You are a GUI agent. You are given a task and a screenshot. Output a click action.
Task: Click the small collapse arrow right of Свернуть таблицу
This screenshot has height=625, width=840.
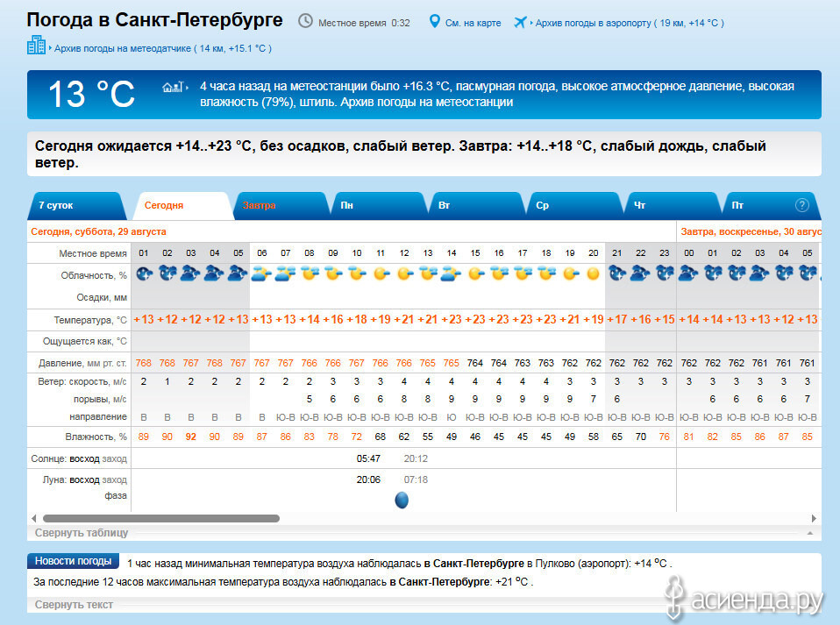pyautogui.click(x=810, y=533)
